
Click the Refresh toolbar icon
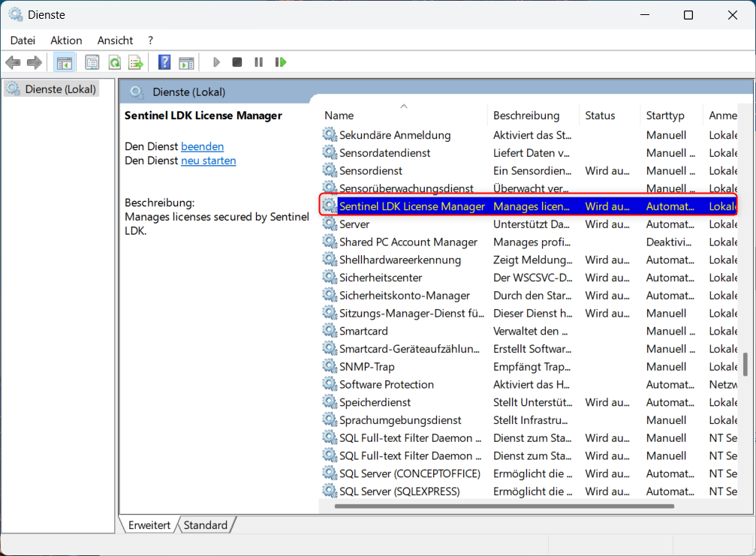pos(114,62)
